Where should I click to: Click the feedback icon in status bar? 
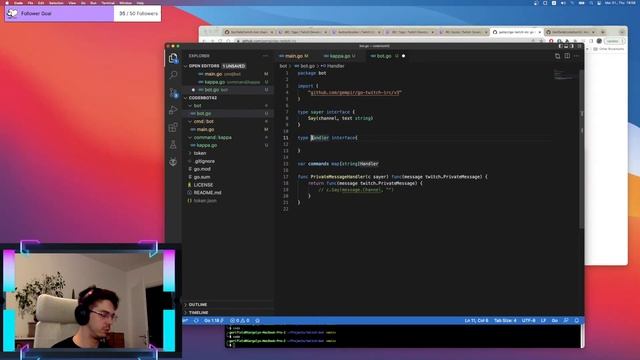tap(566, 321)
